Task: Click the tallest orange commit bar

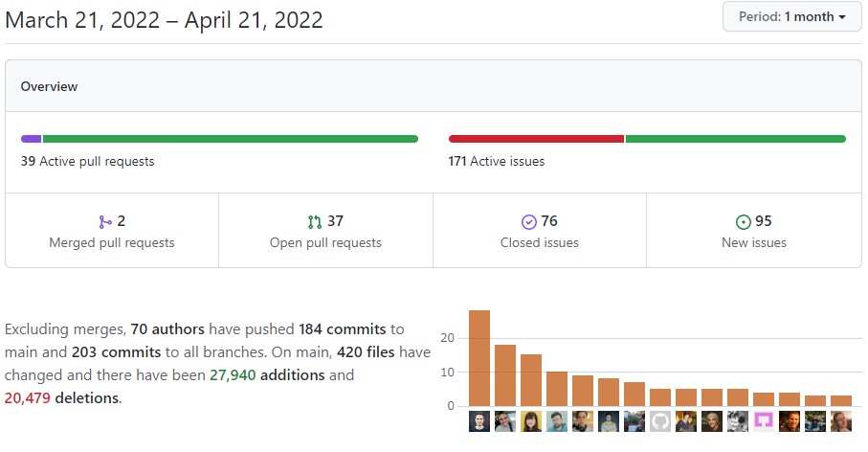Action: click(479, 358)
